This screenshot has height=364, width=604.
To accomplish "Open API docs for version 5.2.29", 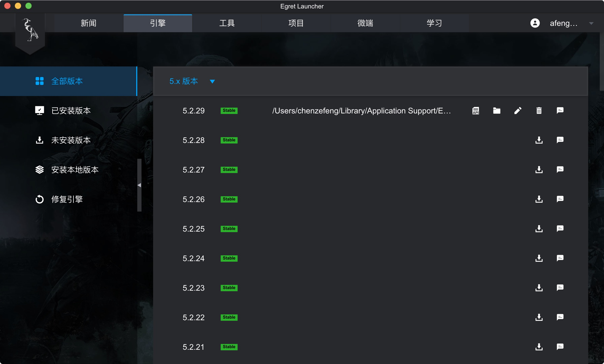I will 476,111.
